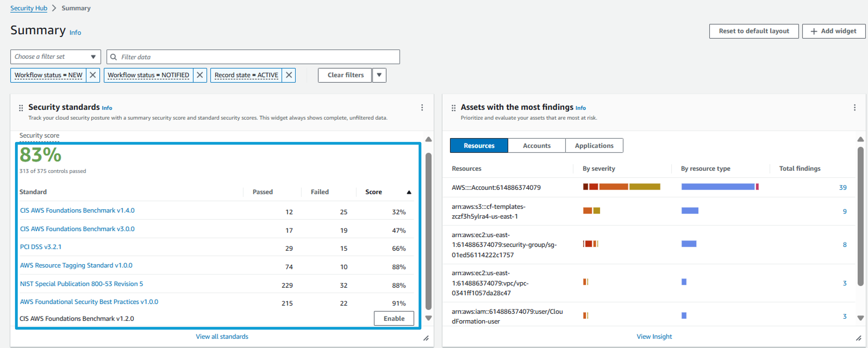This screenshot has height=348, width=868.
Task: Open Info link beside Assets with most findings
Action: (580, 108)
